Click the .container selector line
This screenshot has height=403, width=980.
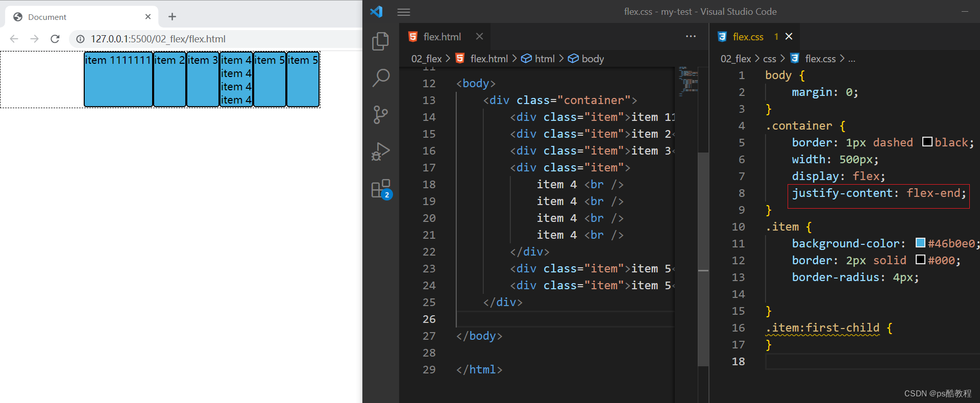click(805, 125)
